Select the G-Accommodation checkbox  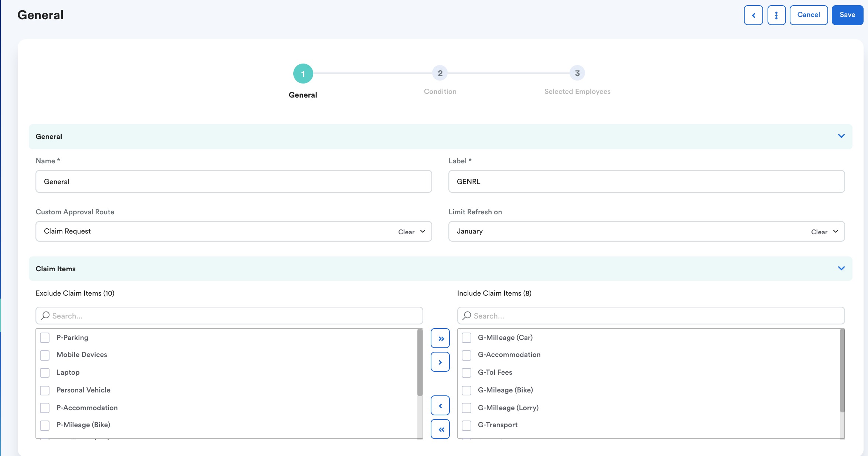click(467, 355)
